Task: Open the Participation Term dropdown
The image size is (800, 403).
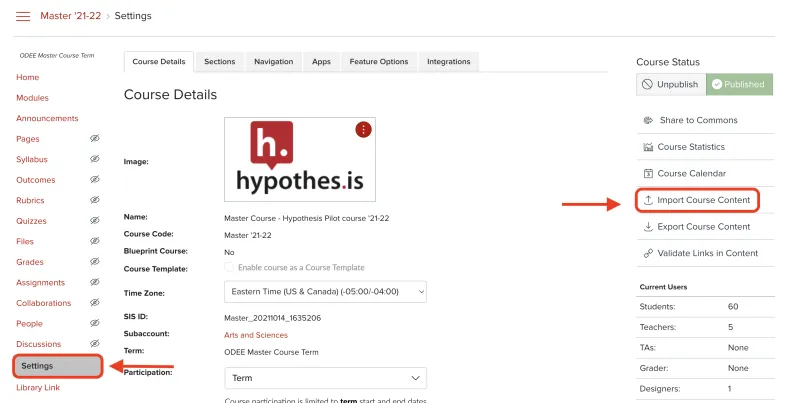Action: [x=326, y=378]
